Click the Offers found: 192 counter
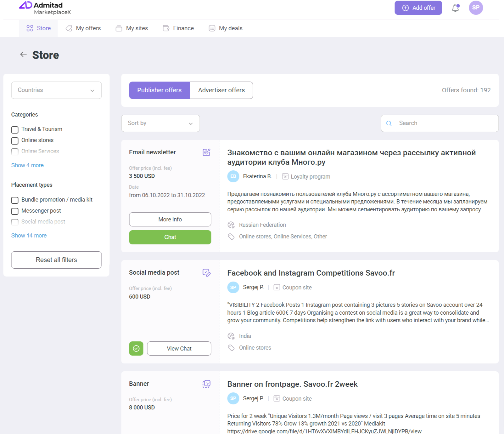 (x=466, y=90)
